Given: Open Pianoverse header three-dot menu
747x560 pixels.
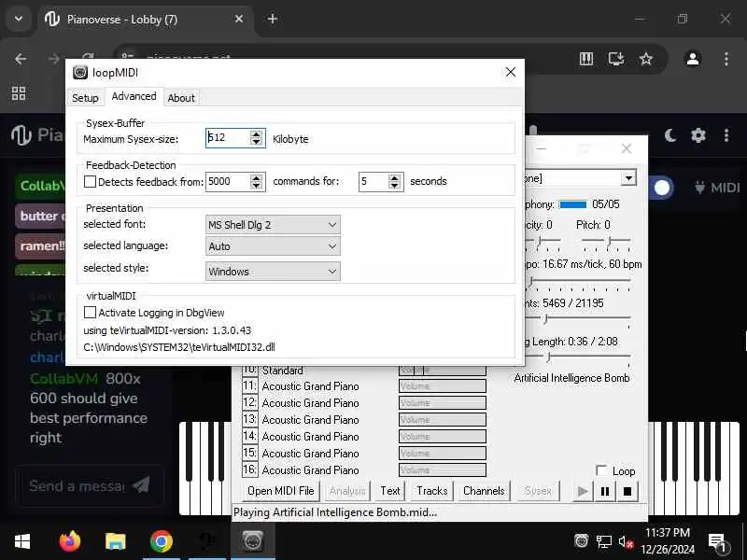Looking at the screenshot, I should 726,135.
